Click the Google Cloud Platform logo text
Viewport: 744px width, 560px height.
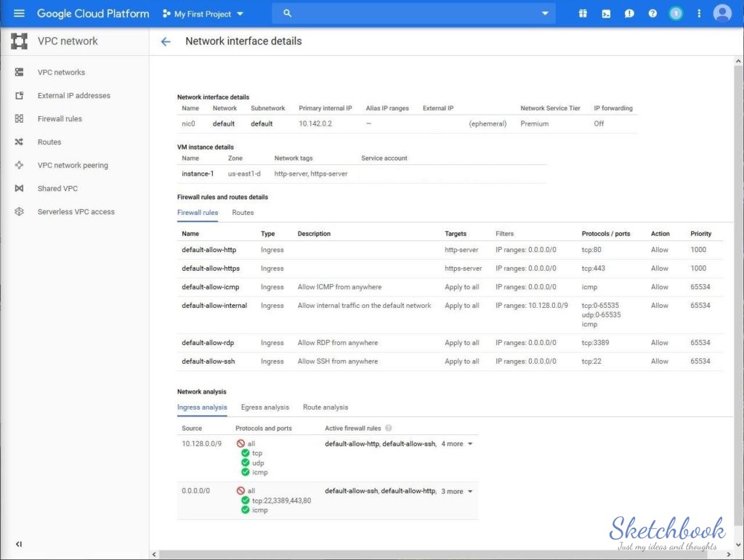(93, 14)
